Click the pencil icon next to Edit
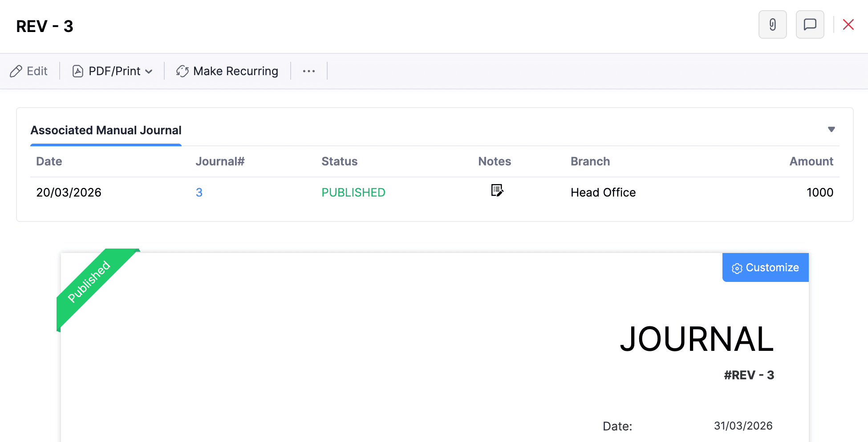This screenshot has width=868, height=442. click(x=16, y=71)
